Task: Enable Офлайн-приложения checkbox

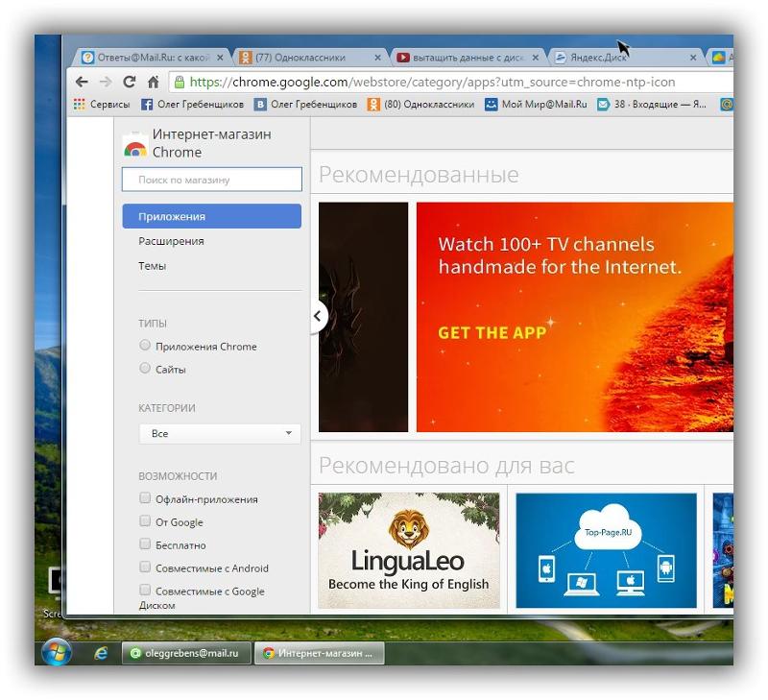Action: [145, 498]
